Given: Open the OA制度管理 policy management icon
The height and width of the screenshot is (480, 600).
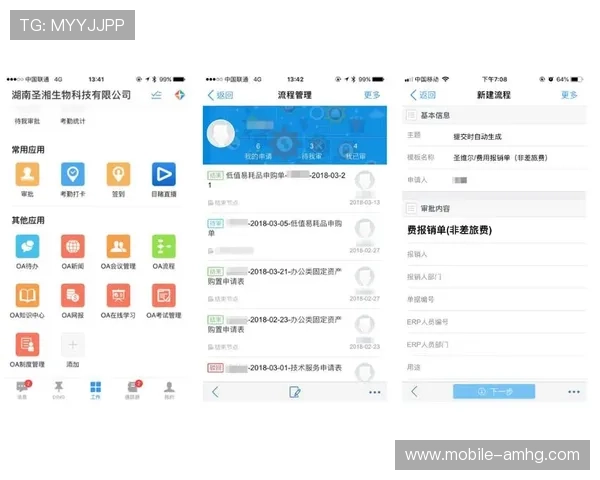Looking at the screenshot, I should [x=27, y=344].
